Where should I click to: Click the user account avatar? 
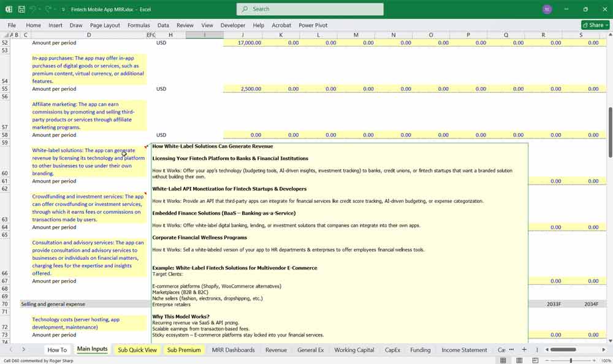[x=547, y=9]
